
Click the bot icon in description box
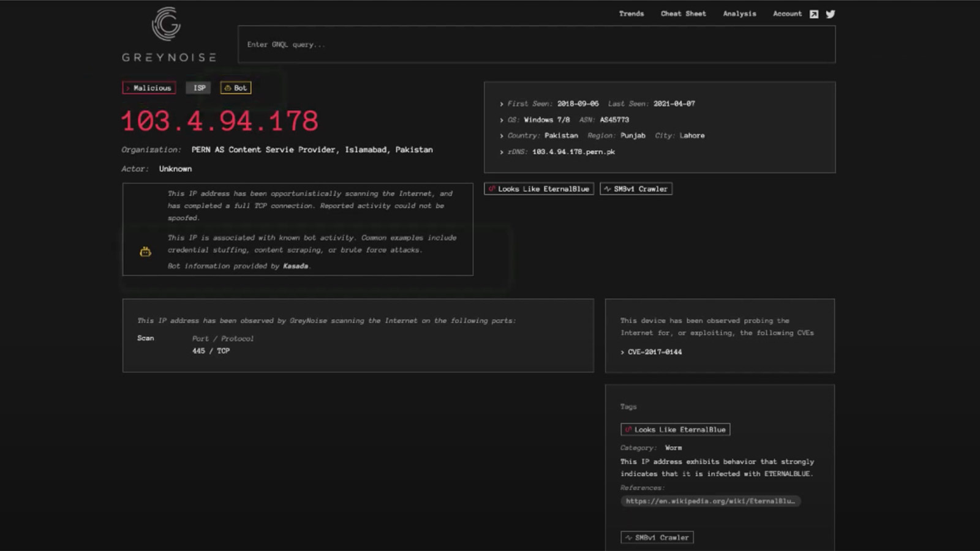[x=145, y=252]
